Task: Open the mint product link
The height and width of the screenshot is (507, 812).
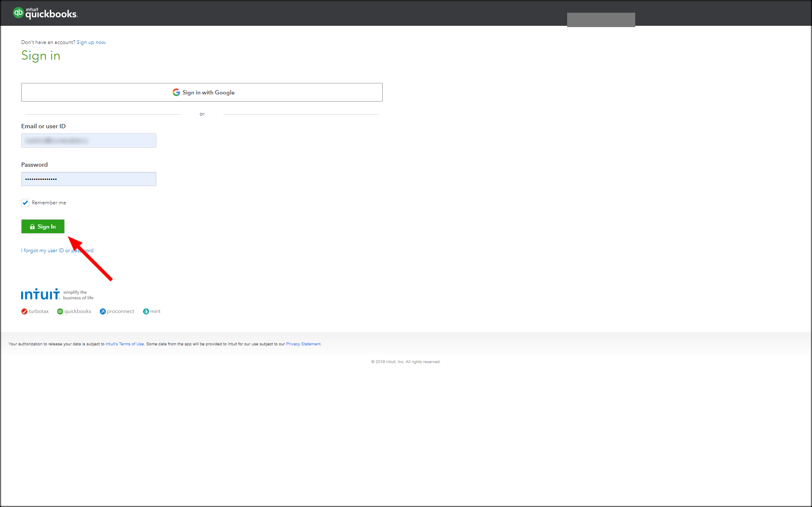Action: click(x=152, y=311)
